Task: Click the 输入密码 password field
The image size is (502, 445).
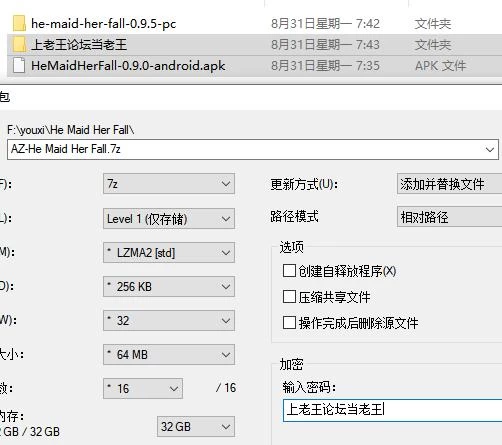Action: (392, 410)
